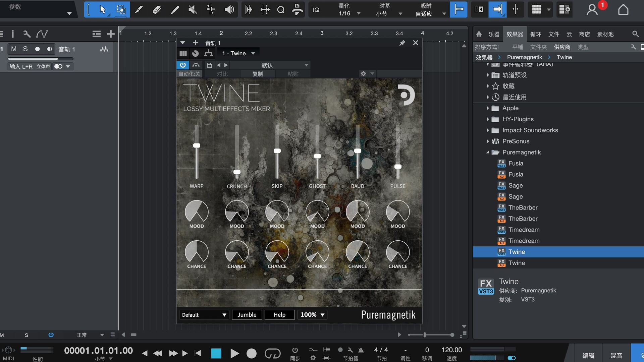Open plugin gear settings icon
This screenshot has height=362, width=644.
click(363, 73)
